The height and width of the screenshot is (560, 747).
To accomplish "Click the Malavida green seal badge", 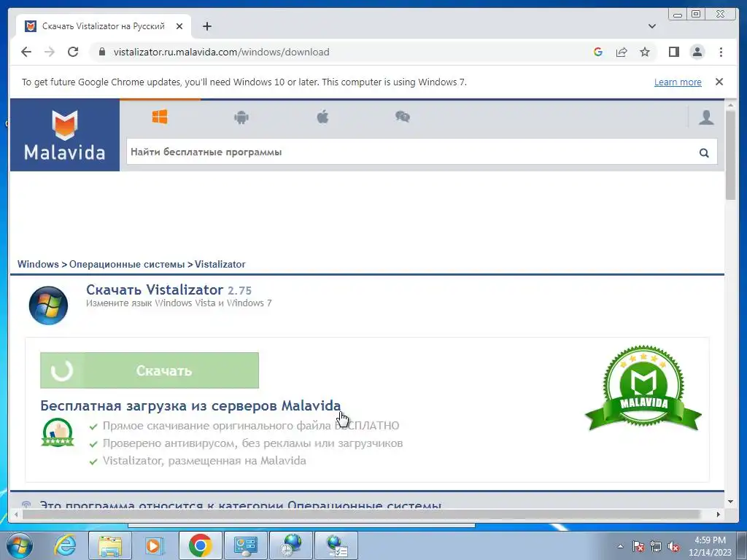I will point(643,388).
